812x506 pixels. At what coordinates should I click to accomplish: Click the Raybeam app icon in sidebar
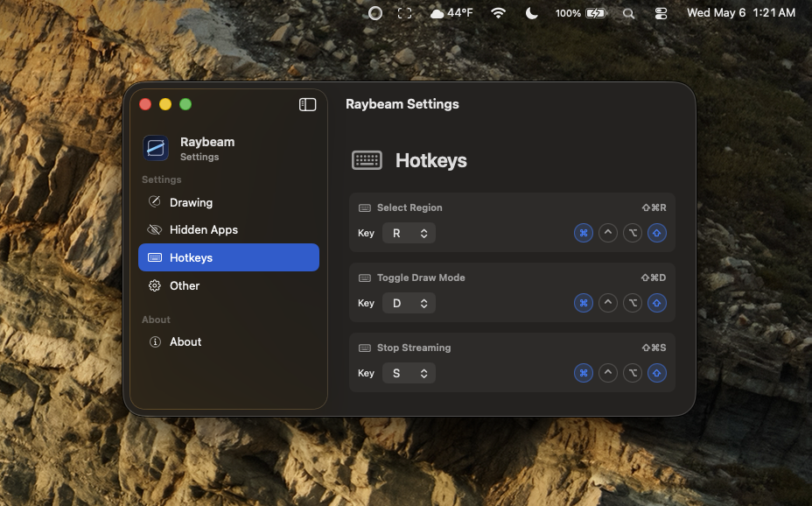pos(156,148)
